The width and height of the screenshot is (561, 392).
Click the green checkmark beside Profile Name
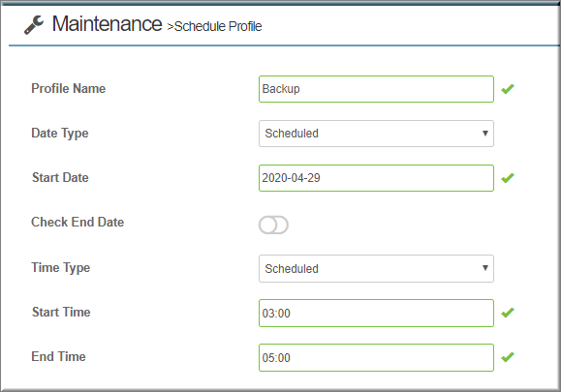[508, 89]
